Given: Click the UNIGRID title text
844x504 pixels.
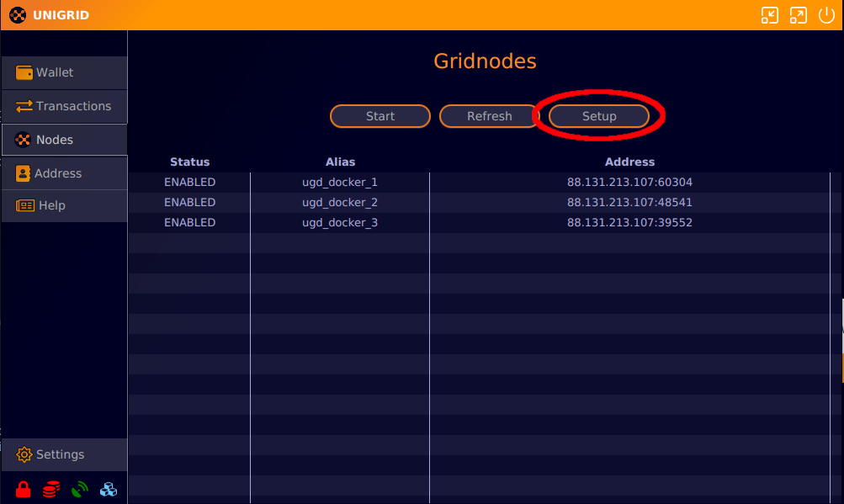Looking at the screenshot, I should tap(61, 15).
